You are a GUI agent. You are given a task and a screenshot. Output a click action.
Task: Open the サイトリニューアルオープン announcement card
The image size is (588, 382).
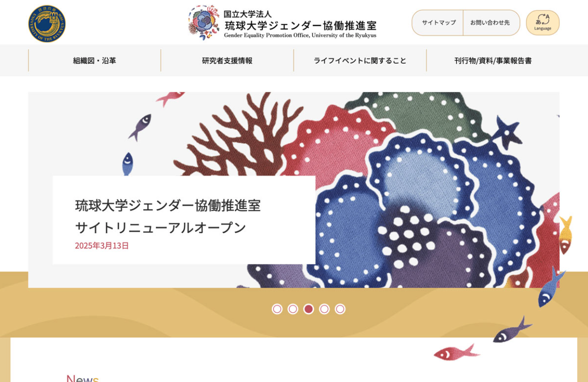click(184, 220)
